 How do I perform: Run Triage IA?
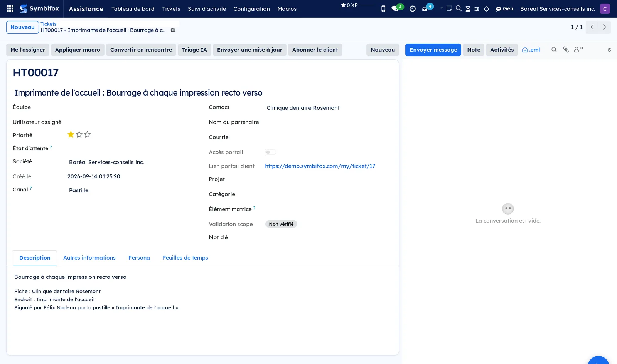click(194, 50)
